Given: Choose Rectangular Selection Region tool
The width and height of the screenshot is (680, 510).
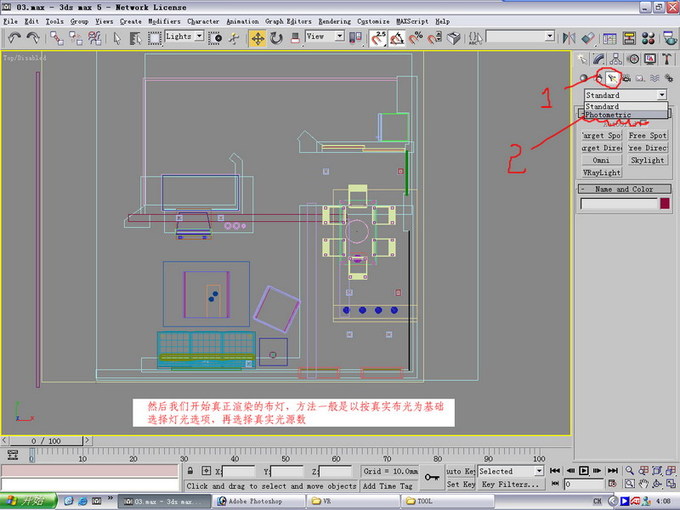Looking at the screenshot, I should [154, 38].
